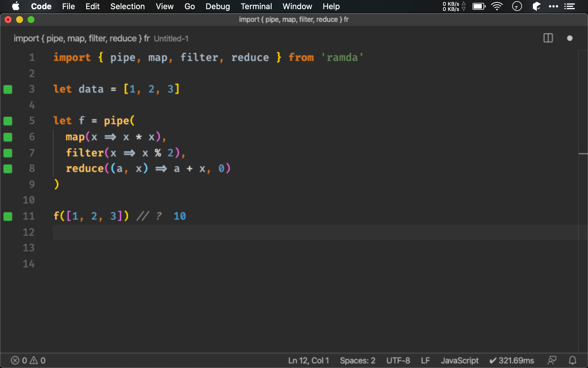The width and height of the screenshot is (588, 368).
Task: Click the green coverage marker on line 6
Action: (8, 137)
